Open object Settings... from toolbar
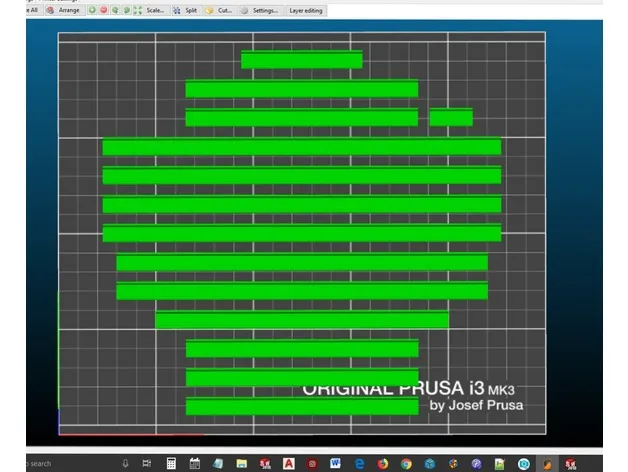The width and height of the screenshot is (628, 472). [260, 10]
